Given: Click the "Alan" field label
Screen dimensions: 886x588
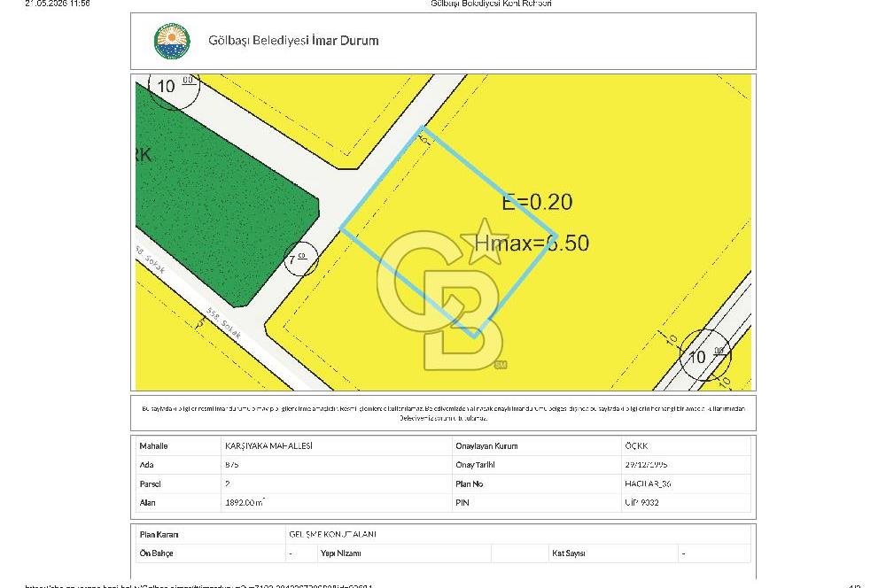Looking at the screenshot, I should click(x=147, y=503).
